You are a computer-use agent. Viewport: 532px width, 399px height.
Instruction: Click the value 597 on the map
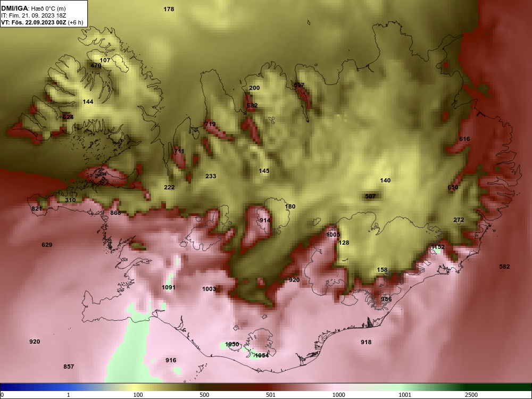pyautogui.click(x=299, y=85)
